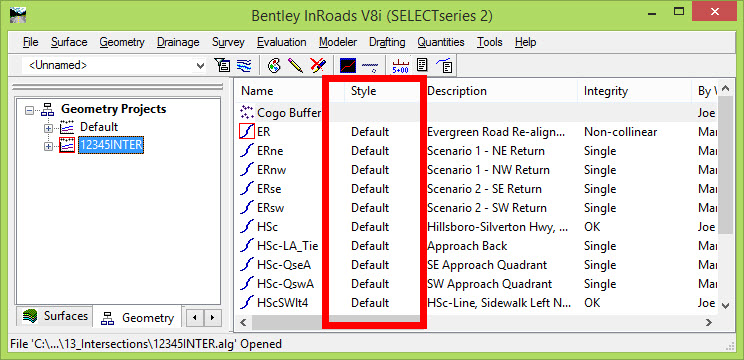Expand the 12345INTER project node
Screen dimensions: 744x360
(x=48, y=147)
